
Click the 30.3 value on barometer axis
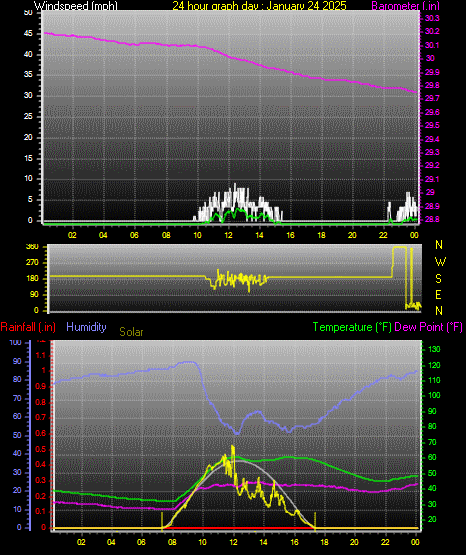point(432,18)
